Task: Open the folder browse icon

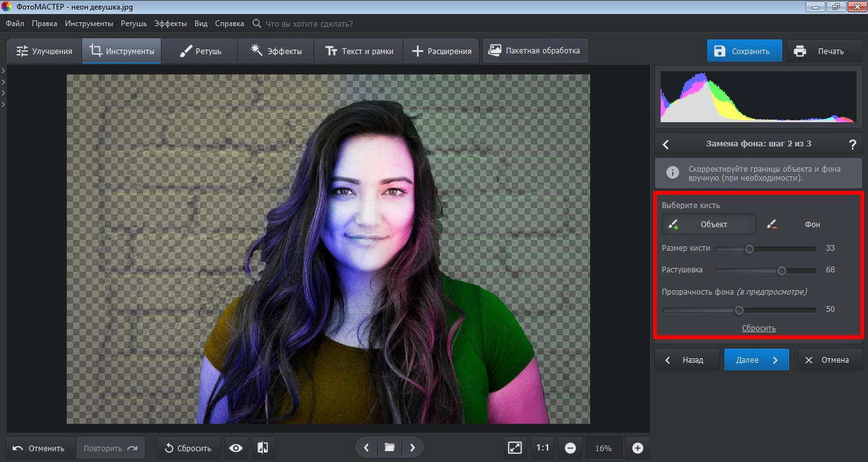Action: [389, 448]
